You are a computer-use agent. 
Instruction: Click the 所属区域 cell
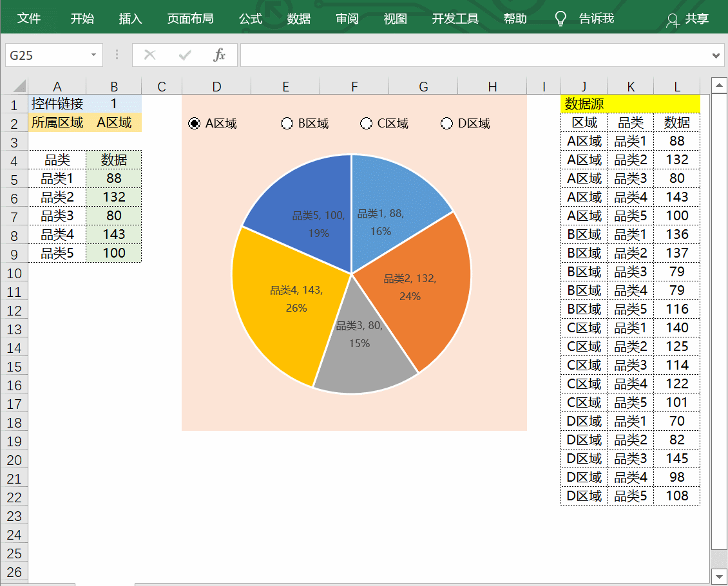point(57,122)
